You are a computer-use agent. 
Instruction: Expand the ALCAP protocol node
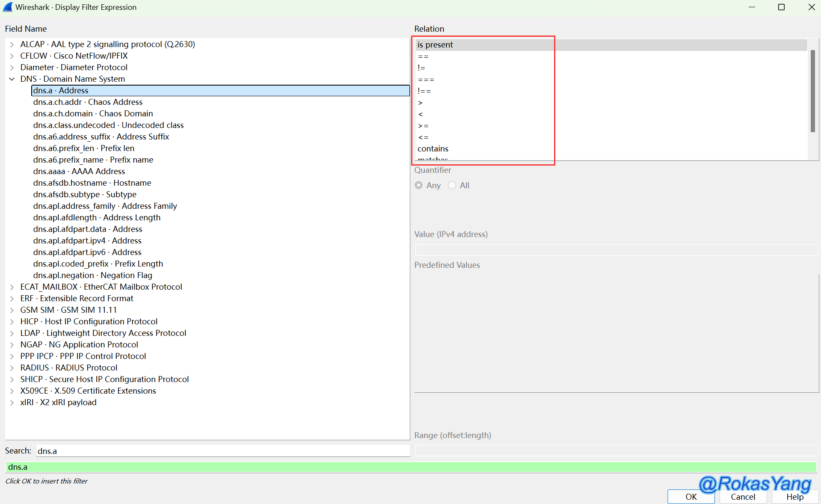pos(12,44)
